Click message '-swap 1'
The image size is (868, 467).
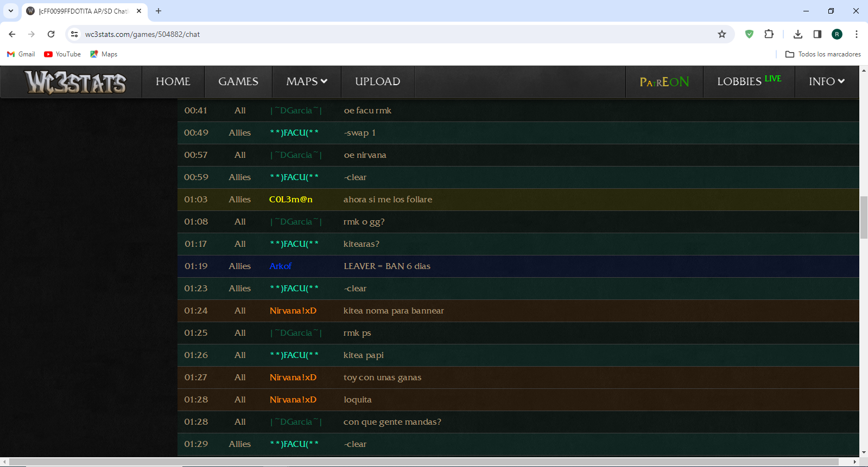[360, 133]
